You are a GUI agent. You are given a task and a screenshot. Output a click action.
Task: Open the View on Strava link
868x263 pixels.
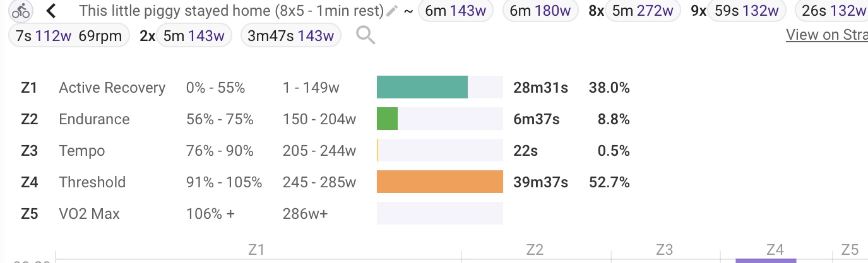pyautogui.click(x=827, y=35)
